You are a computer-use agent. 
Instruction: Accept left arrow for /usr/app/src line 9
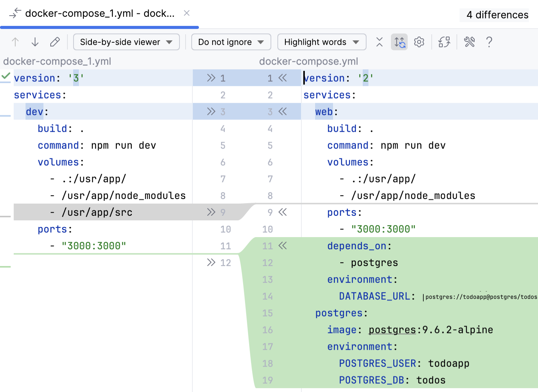click(x=211, y=212)
